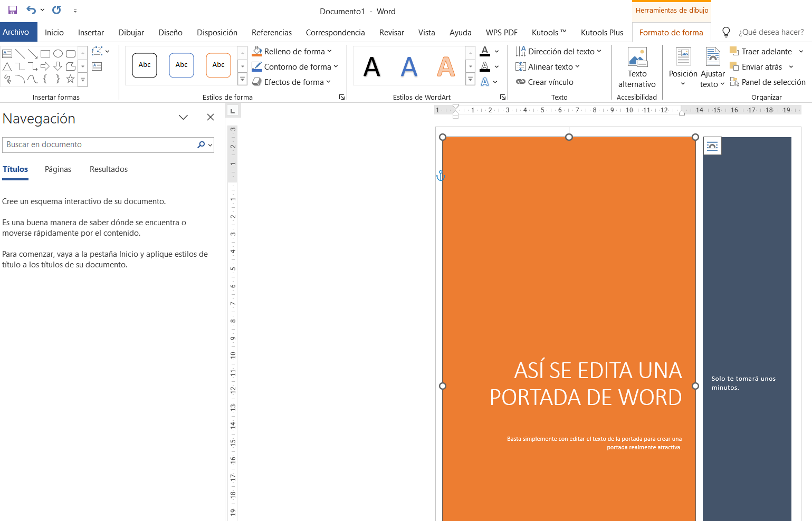This screenshot has width=812, height=521.
Task: Apply the orange outlined Abc shape style
Action: coord(218,65)
